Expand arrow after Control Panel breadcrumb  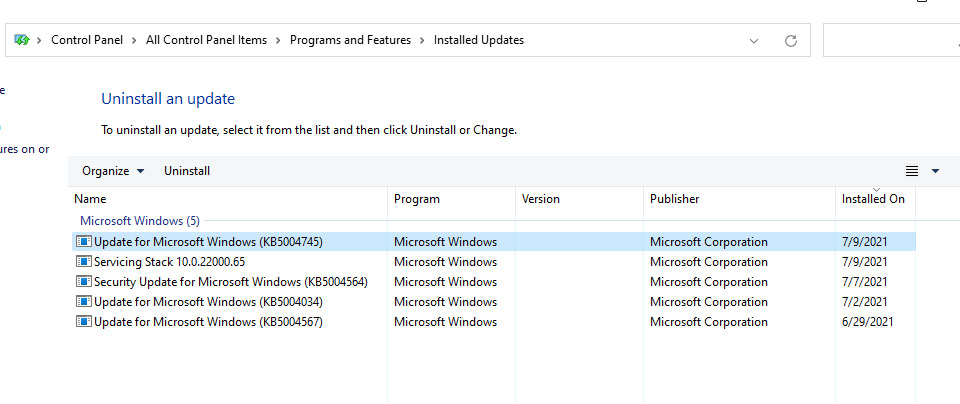[x=134, y=40]
